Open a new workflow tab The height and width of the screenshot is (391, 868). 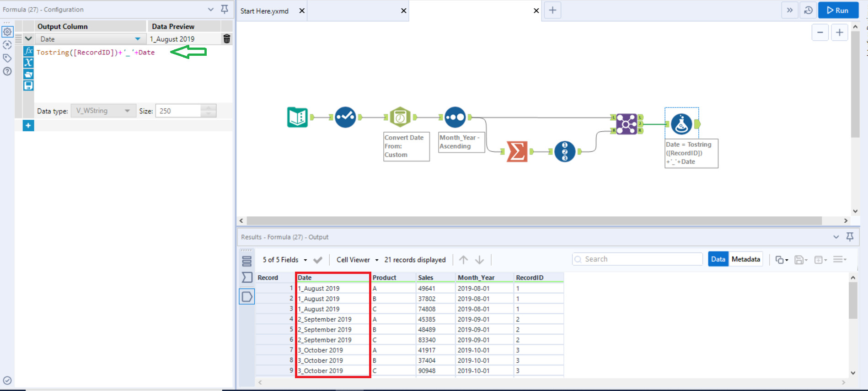[552, 11]
